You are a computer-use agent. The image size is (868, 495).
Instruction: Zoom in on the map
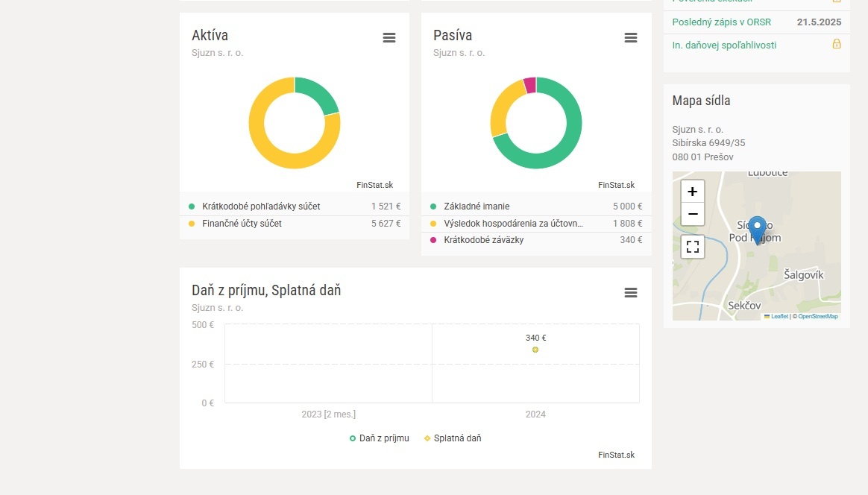pyautogui.click(x=692, y=192)
